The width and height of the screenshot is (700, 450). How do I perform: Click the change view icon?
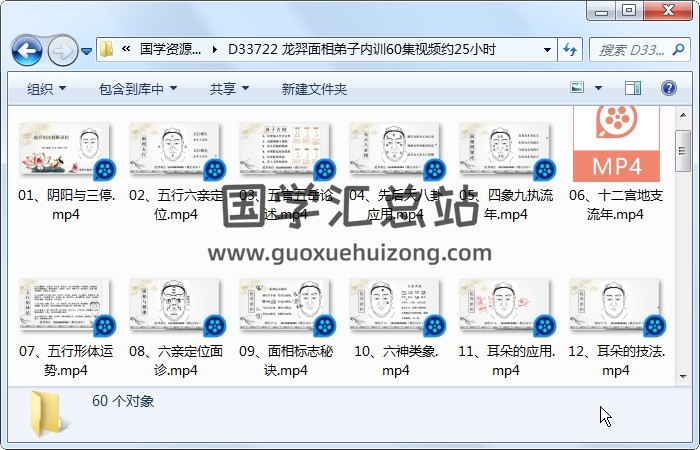pyautogui.click(x=577, y=89)
